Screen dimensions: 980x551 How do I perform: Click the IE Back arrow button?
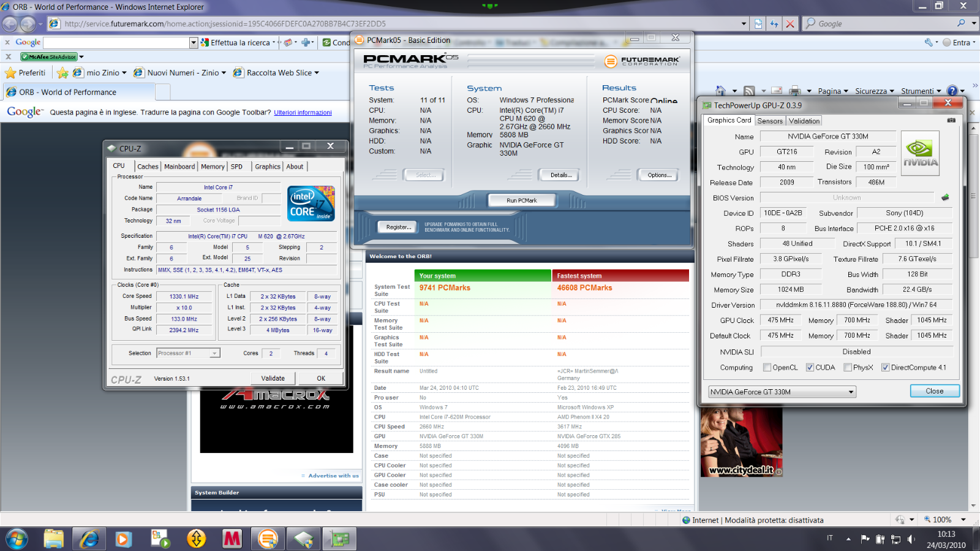pyautogui.click(x=10, y=24)
